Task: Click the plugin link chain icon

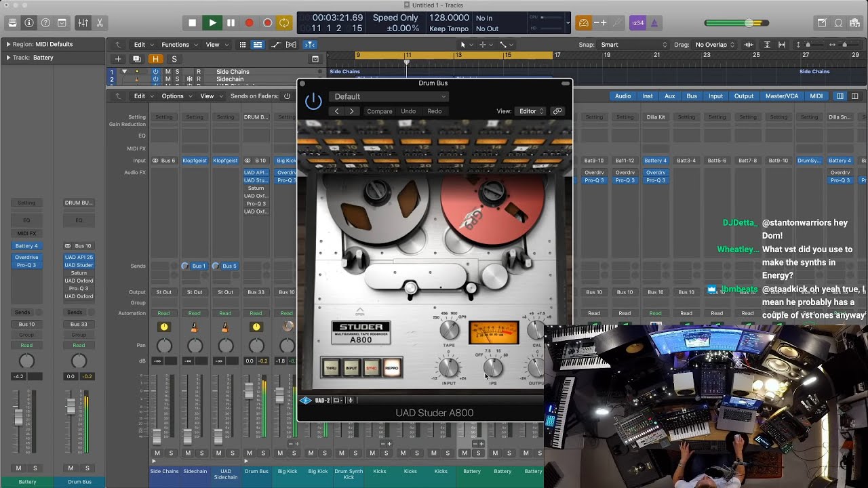Action: [557, 111]
